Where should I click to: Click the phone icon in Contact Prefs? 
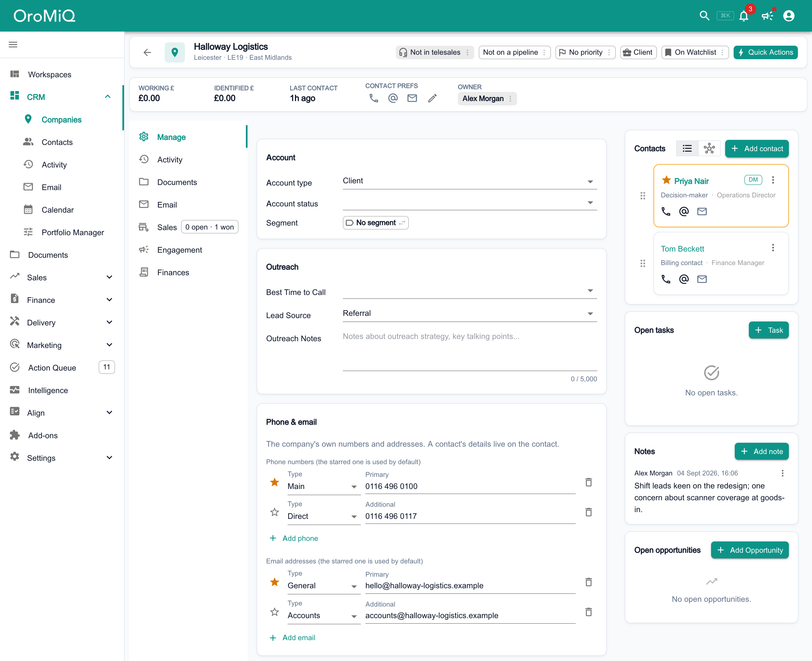(374, 98)
